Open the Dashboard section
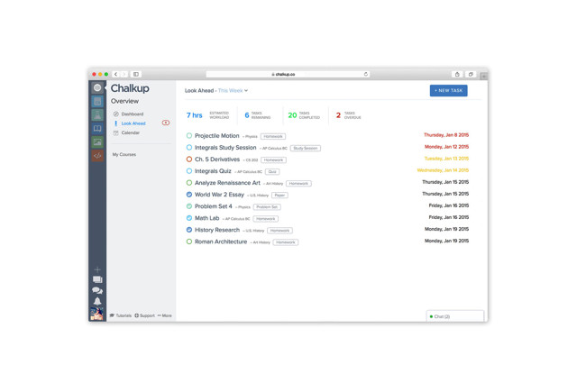Screen dimensions: 577x392 coord(133,114)
